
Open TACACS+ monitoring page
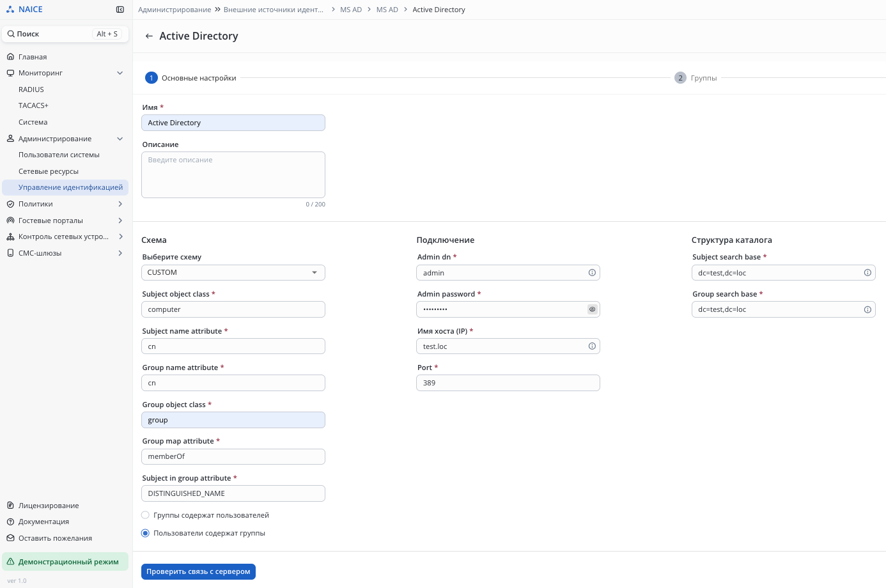(33, 105)
